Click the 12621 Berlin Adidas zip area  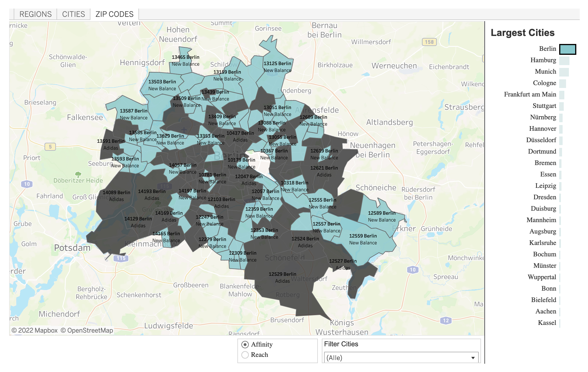pyautogui.click(x=324, y=171)
